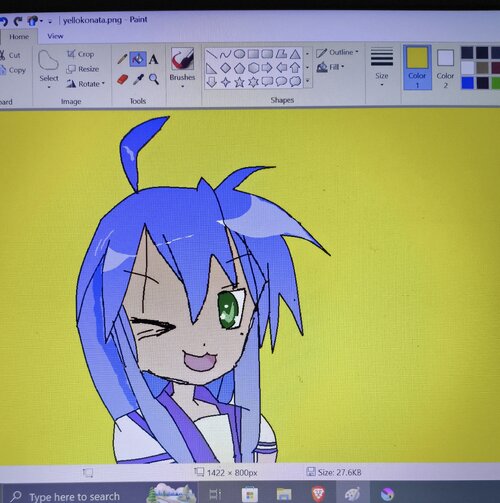
Task: Open File Explorer from the taskbar
Action: click(x=284, y=494)
